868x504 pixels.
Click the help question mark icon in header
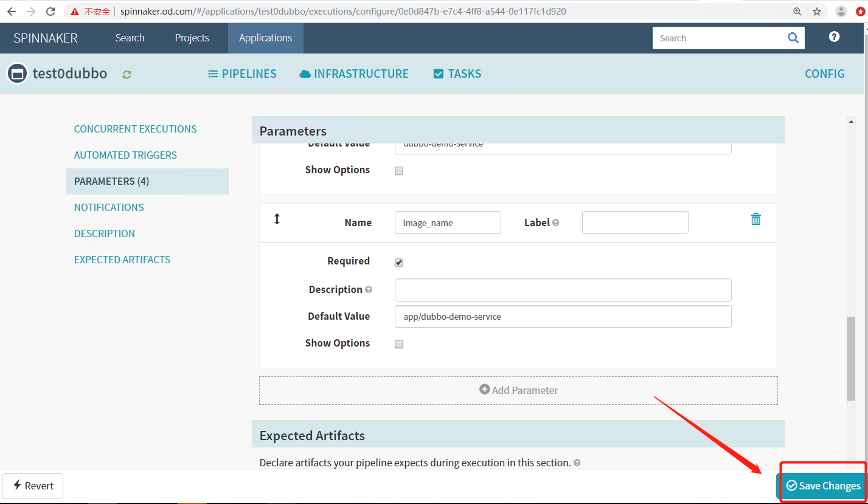[x=834, y=37]
